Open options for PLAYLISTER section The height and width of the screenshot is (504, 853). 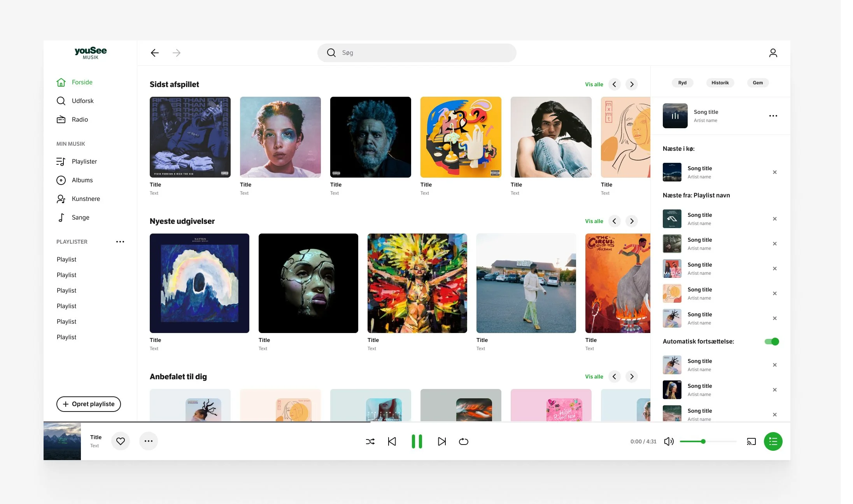120,242
